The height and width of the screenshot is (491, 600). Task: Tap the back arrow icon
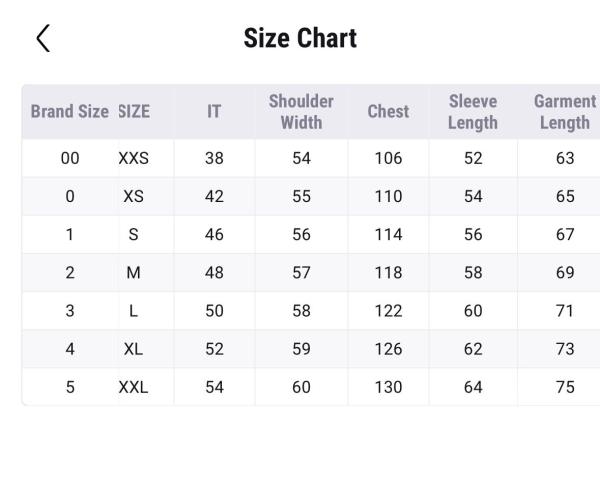pyautogui.click(x=42, y=38)
